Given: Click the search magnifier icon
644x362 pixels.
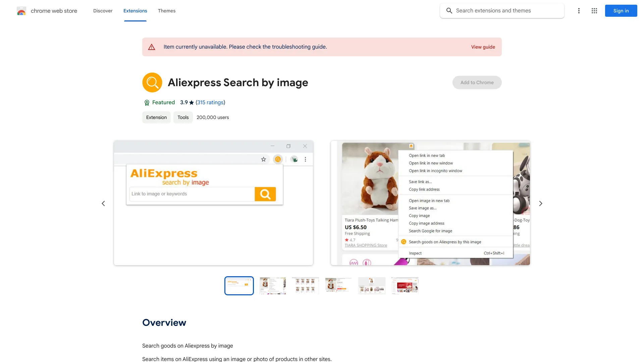Looking at the screenshot, I should coord(449,11).
